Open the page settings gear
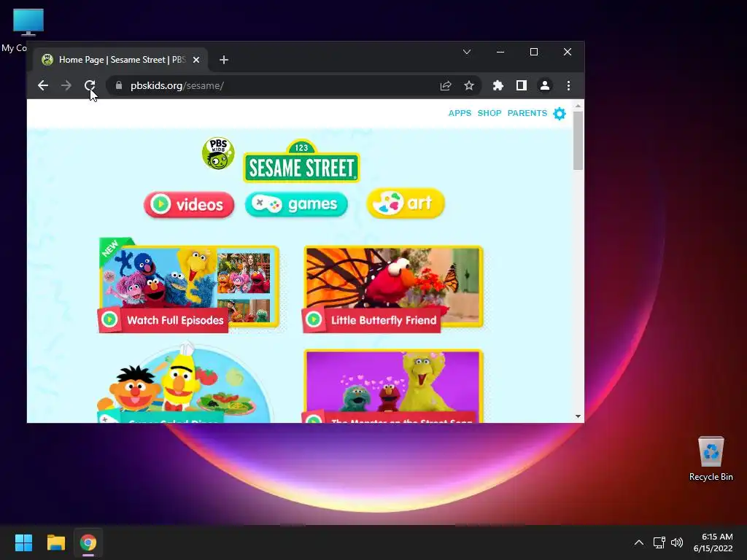Viewport: 747px width, 560px height. tap(560, 113)
